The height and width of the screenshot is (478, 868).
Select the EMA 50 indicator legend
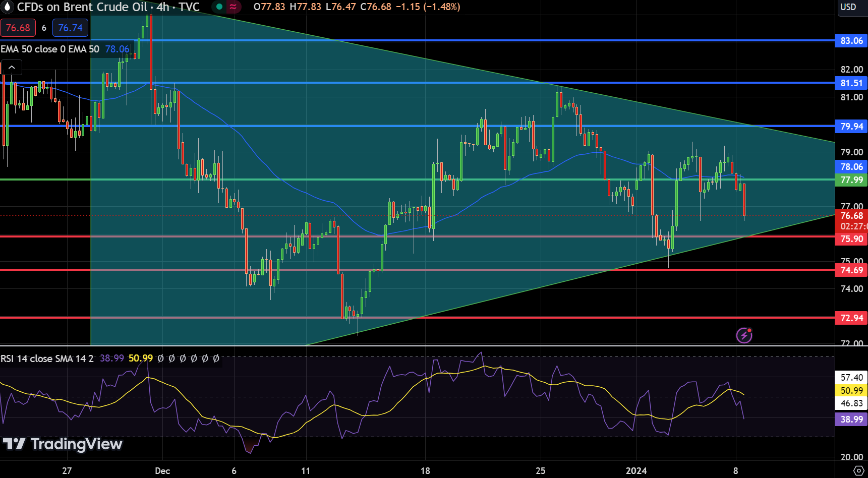click(50, 49)
